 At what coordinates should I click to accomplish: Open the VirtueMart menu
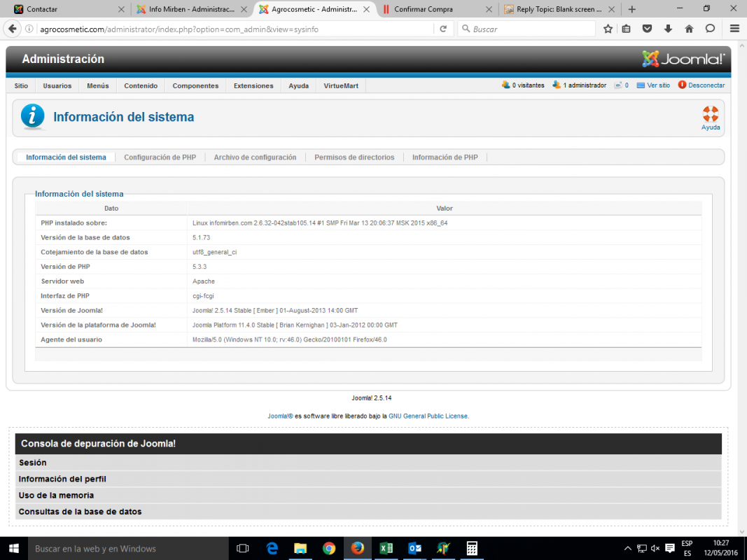(341, 86)
